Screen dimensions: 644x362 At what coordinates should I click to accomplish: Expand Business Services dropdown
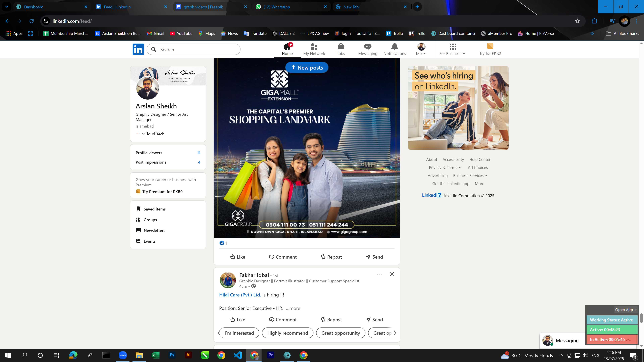click(470, 176)
